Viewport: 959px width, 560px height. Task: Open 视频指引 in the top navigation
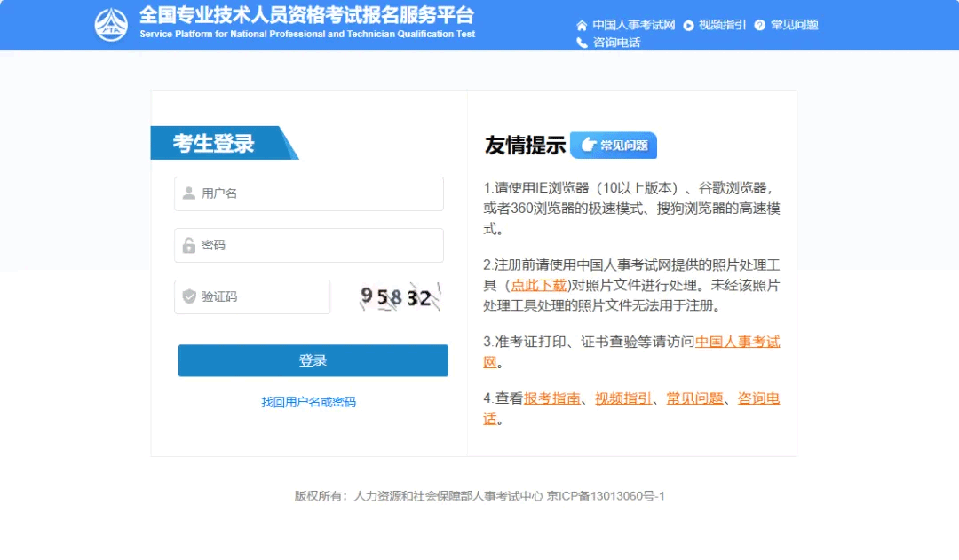(x=722, y=25)
